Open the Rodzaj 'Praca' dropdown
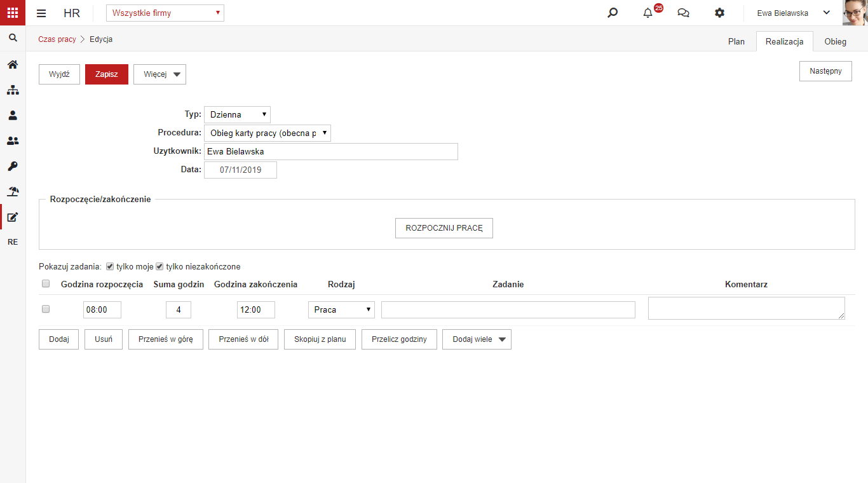Screen dimensions: 868x483 [341, 310]
